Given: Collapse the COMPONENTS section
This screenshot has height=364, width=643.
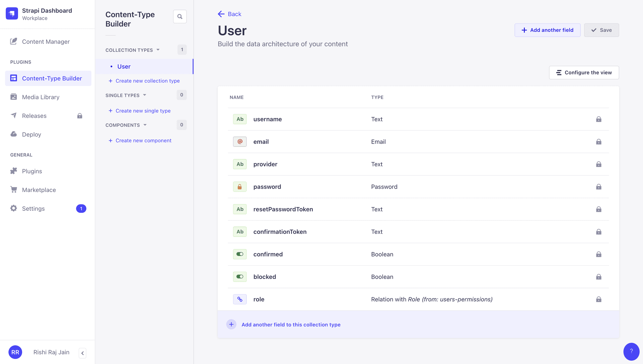Looking at the screenshot, I should [145, 125].
